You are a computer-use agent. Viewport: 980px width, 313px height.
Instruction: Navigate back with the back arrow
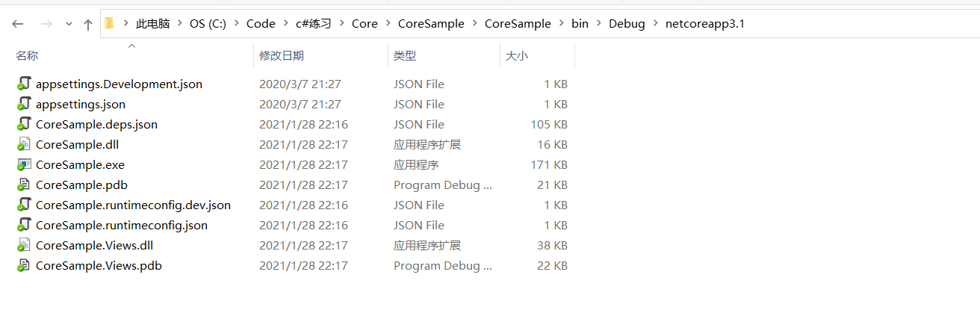[18, 24]
